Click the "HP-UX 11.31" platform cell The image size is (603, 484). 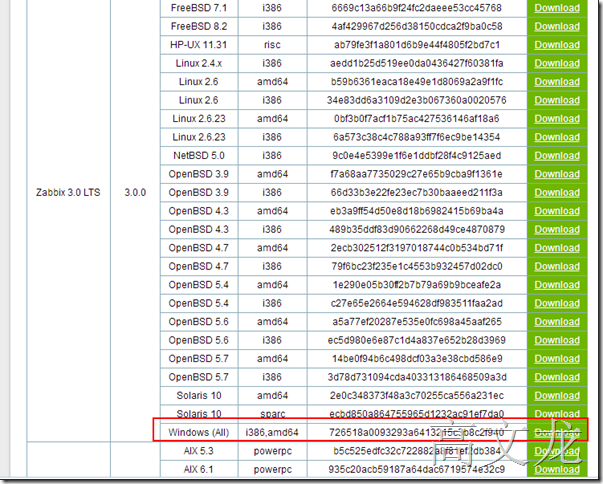click(x=198, y=45)
